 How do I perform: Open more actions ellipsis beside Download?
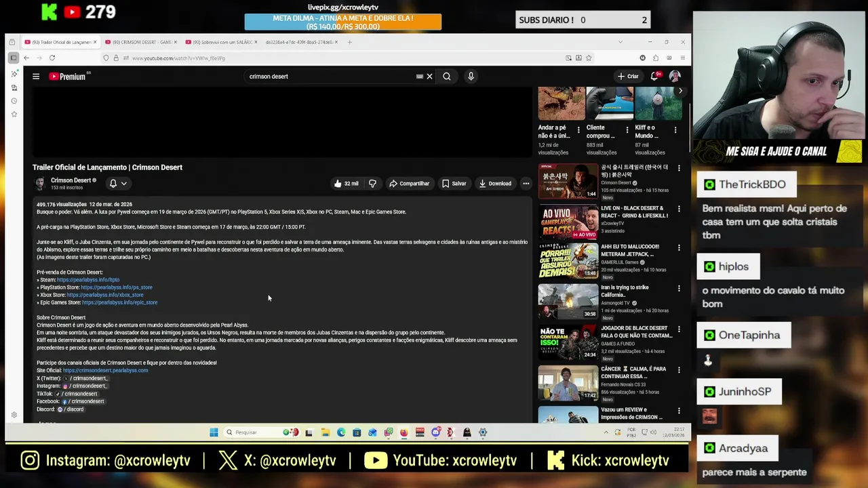tap(526, 184)
